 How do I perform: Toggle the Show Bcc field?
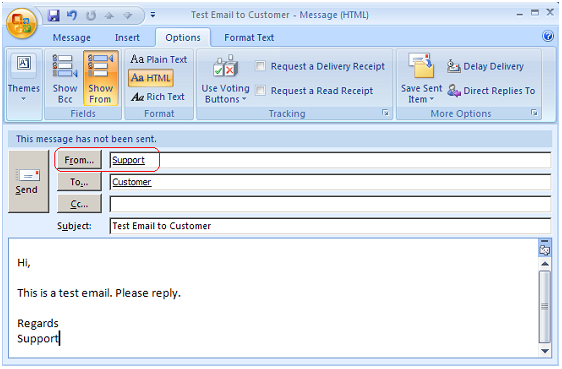65,78
